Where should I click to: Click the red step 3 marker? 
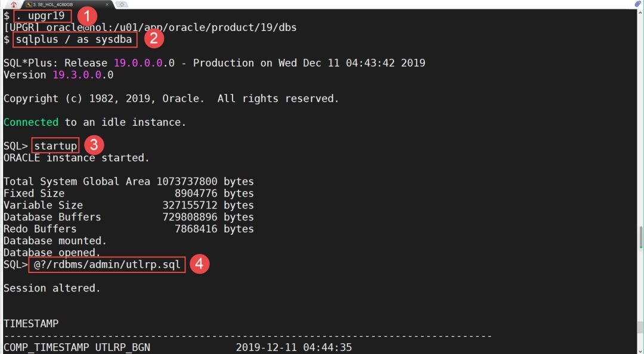tap(92, 145)
